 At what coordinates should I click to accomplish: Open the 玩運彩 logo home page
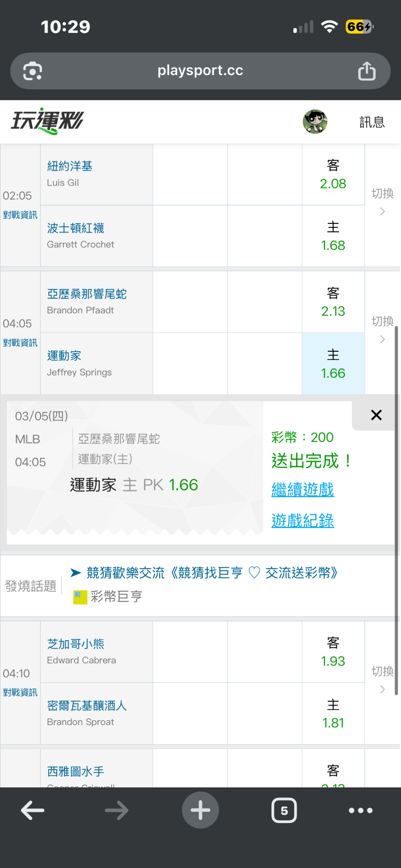tap(48, 121)
